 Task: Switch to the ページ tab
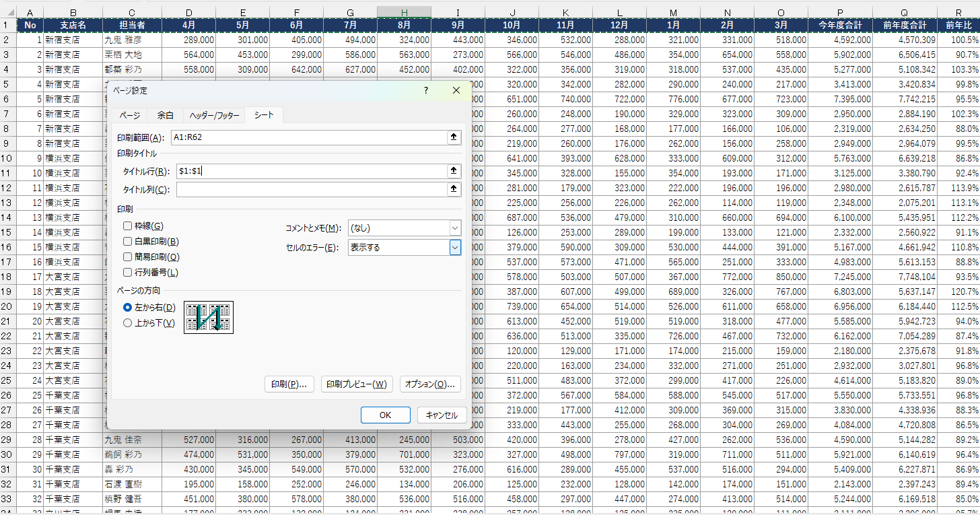[130, 115]
